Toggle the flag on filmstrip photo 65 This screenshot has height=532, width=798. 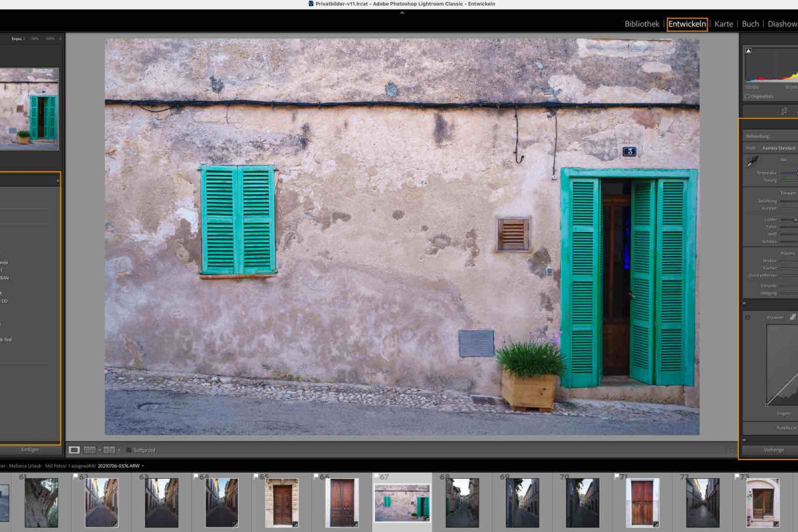pyautogui.click(x=256, y=477)
